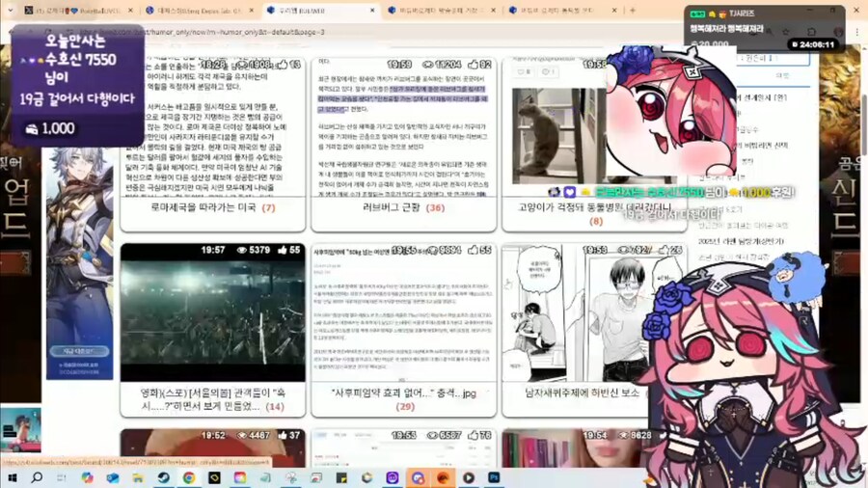Screen dimensions: 868x488
Task: Open a new browser tab
Action: [633, 10]
